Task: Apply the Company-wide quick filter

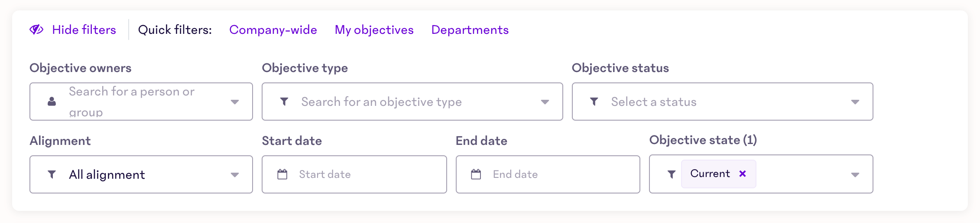Action: click(273, 30)
